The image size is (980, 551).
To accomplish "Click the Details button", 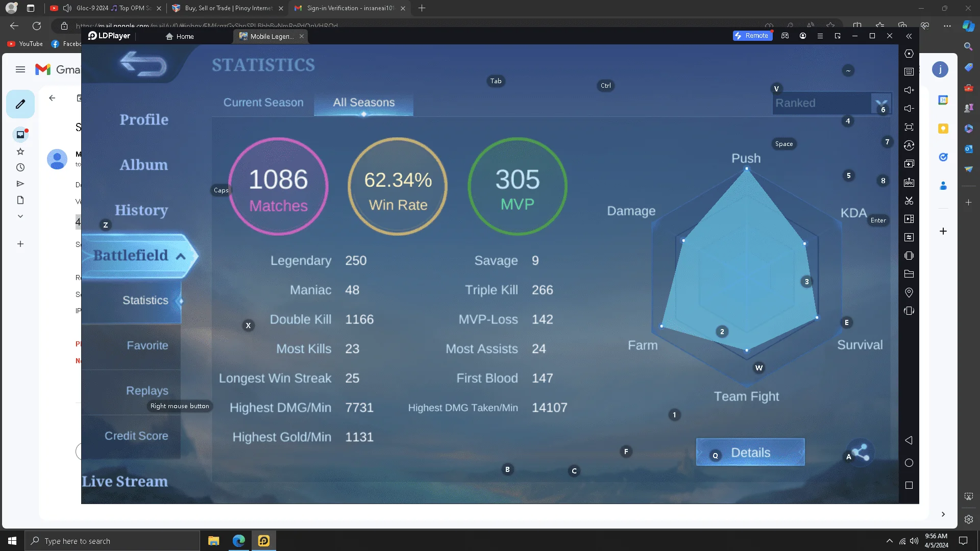I will tap(750, 452).
